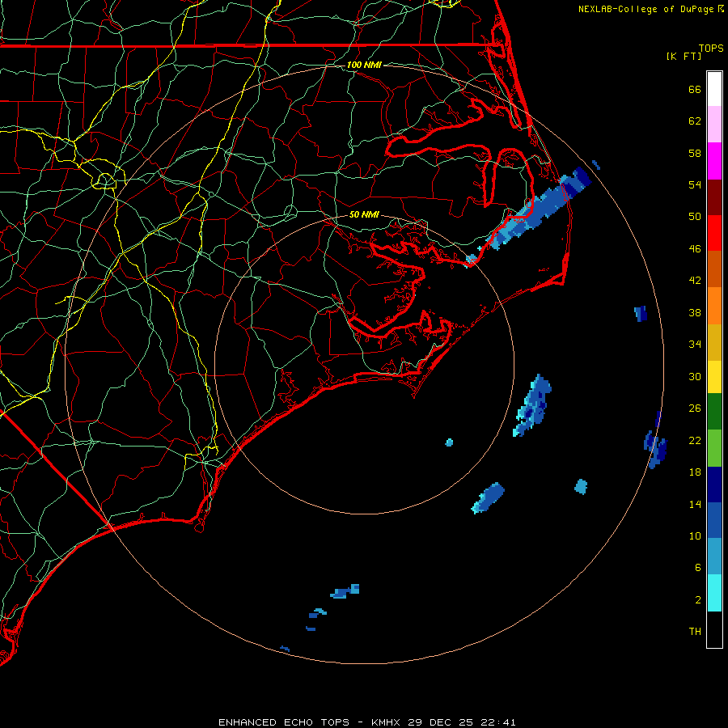Click the 29 DEC 25 date text

(440, 722)
